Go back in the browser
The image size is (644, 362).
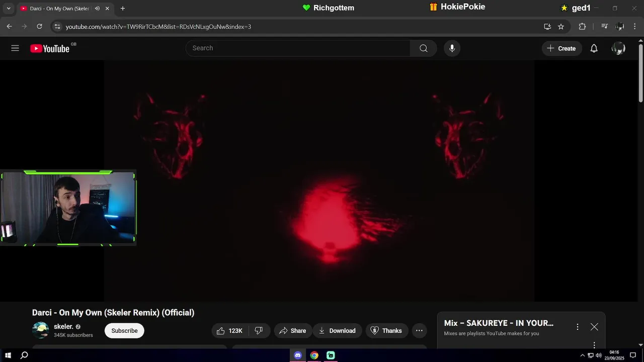click(x=9, y=26)
